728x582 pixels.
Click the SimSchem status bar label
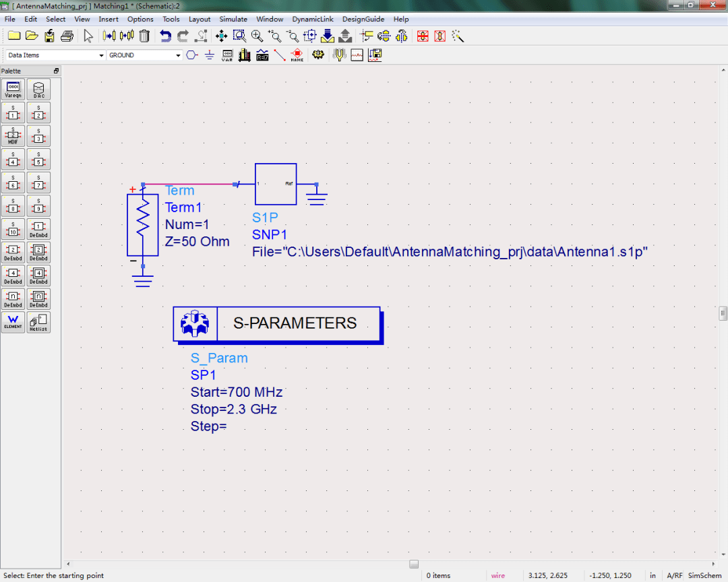coord(704,575)
